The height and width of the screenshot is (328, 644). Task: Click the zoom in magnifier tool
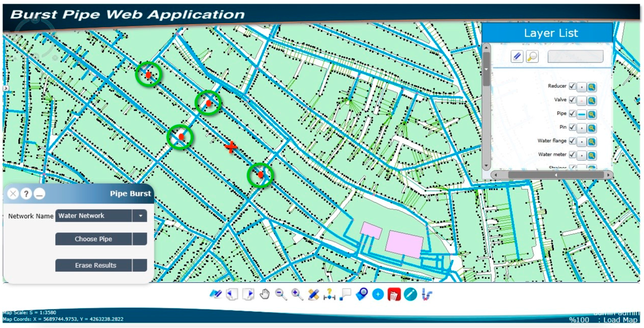[297, 294]
